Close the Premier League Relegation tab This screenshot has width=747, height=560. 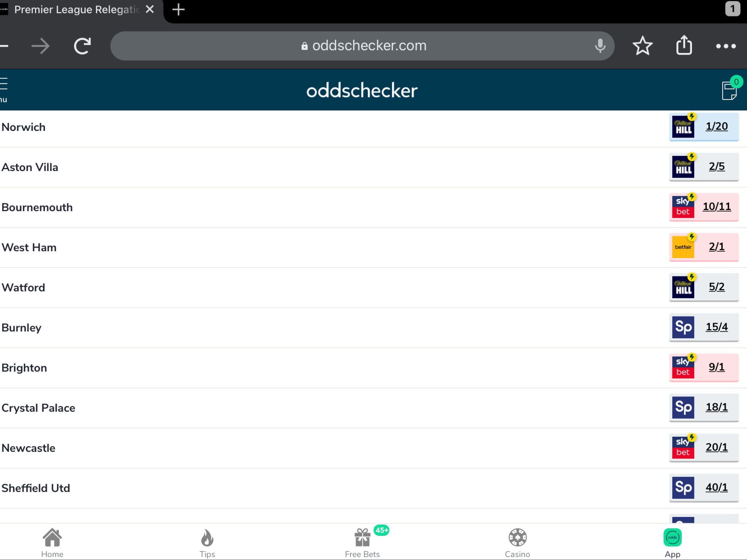pyautogui.click(x=150, y=9)
